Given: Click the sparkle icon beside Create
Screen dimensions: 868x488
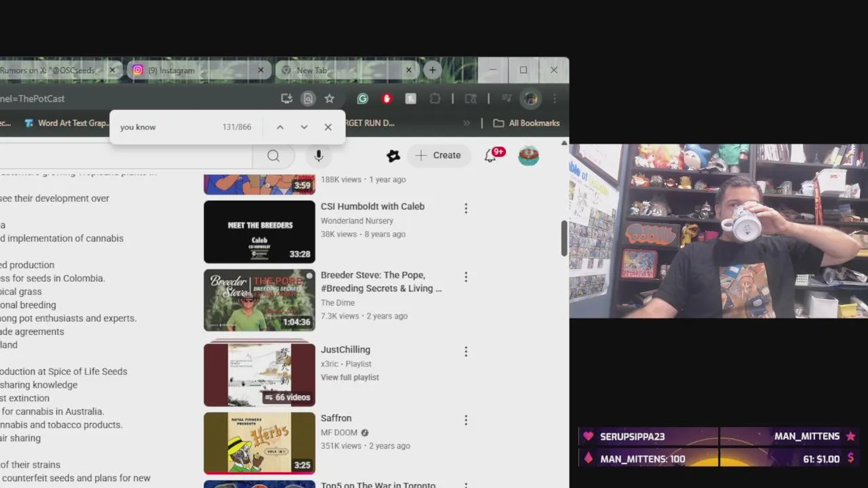Looking at the screenshot, I should (x=393, y=156).
